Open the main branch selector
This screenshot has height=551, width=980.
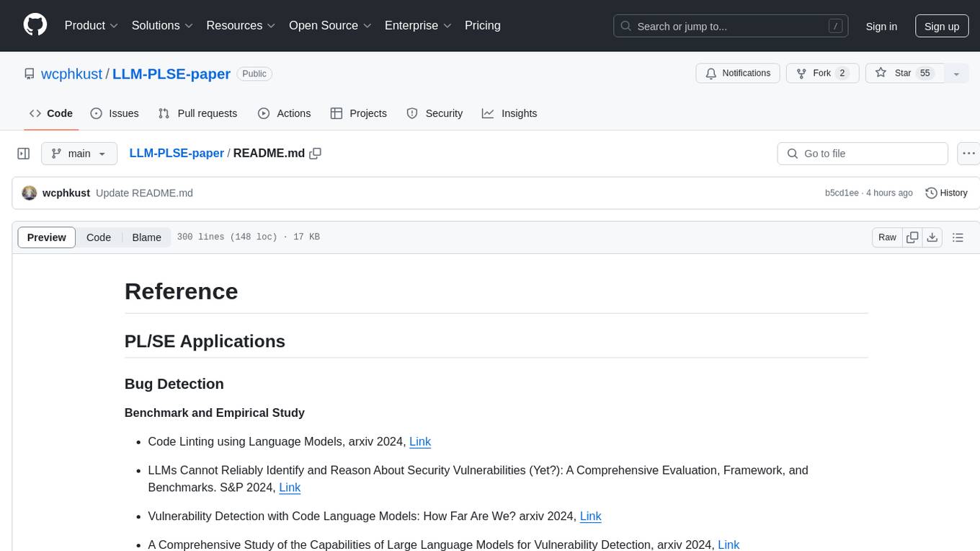coord(79,154)
